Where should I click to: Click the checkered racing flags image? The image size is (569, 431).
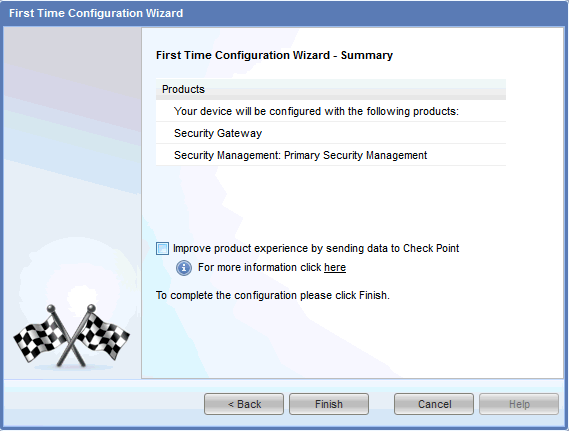pos(71,336)
